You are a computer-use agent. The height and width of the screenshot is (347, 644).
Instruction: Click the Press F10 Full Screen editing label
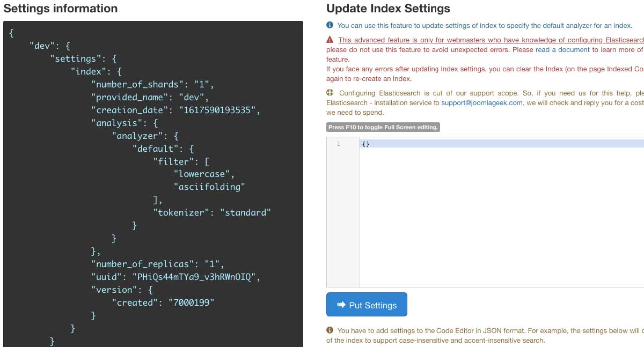383,127
